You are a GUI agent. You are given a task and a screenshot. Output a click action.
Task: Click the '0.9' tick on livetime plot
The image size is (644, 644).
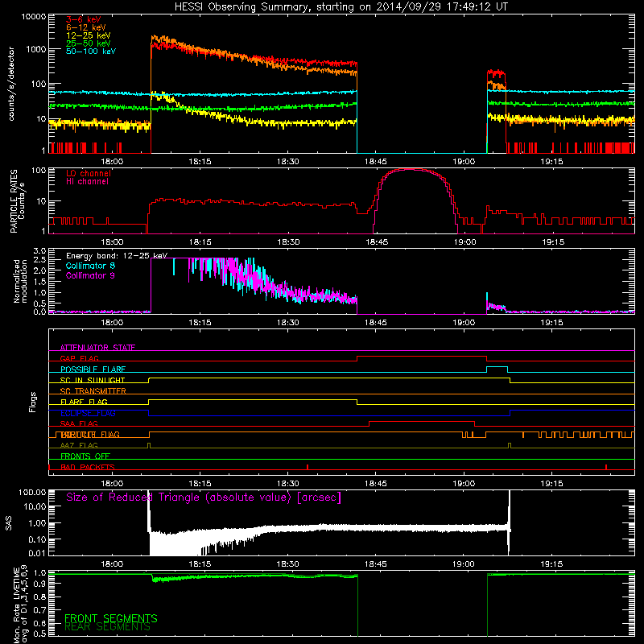click(x=39, y=584)
